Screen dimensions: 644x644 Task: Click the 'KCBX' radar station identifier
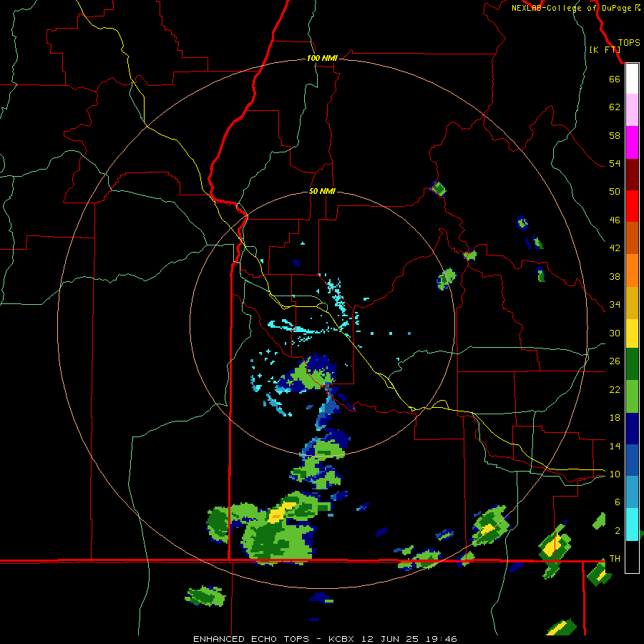pos(341,639)
